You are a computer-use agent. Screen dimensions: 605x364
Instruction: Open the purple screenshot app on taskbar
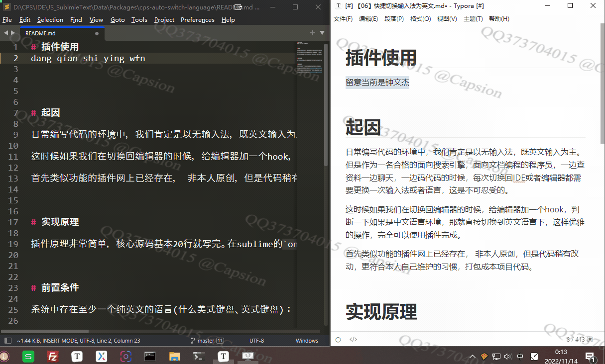pos(125,356)
